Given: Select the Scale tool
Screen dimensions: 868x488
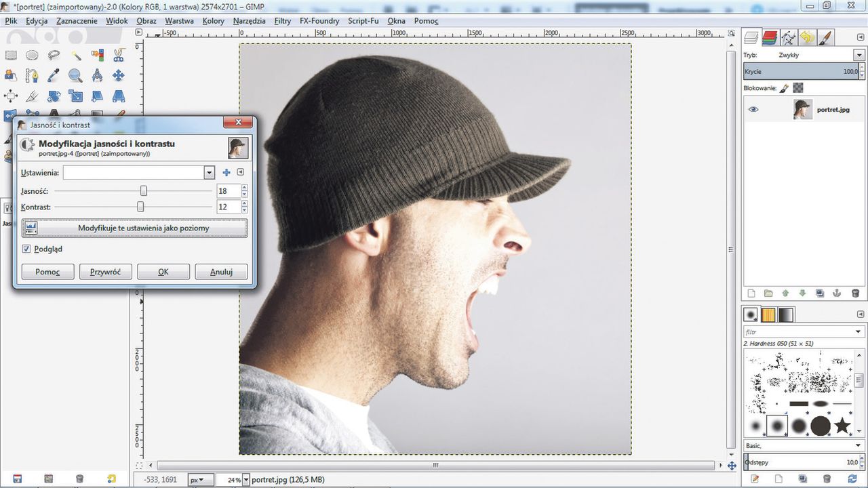Looking at the screenshot, I should (75, 96).
